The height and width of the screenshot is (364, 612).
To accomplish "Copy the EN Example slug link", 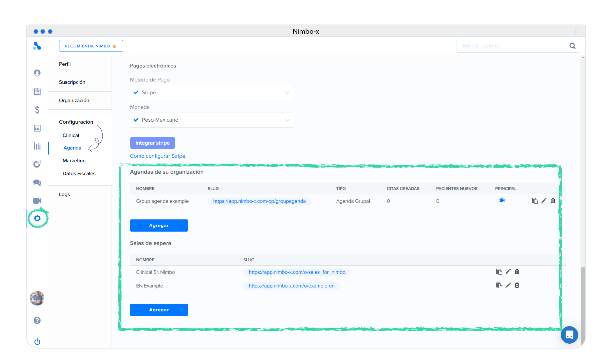I will (x=499, y=285).
